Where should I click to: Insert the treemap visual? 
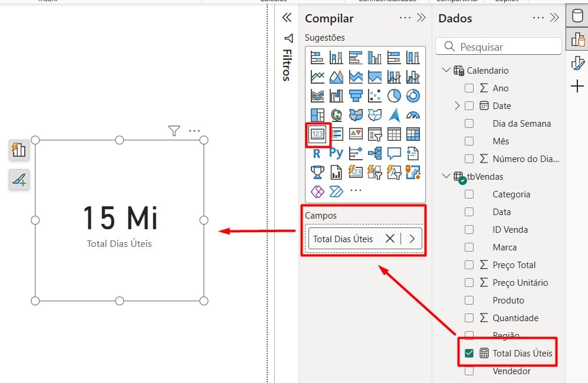coord(317,115)
